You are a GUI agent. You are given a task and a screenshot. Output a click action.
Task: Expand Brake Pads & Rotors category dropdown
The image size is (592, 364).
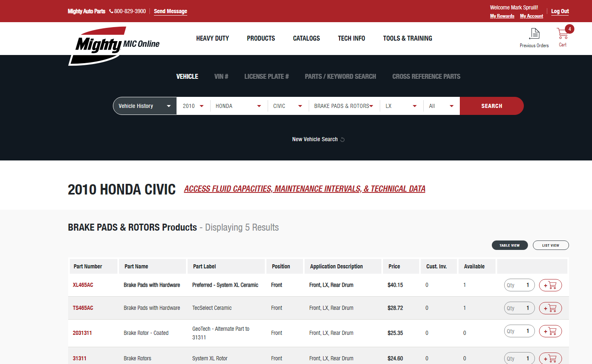344,106
